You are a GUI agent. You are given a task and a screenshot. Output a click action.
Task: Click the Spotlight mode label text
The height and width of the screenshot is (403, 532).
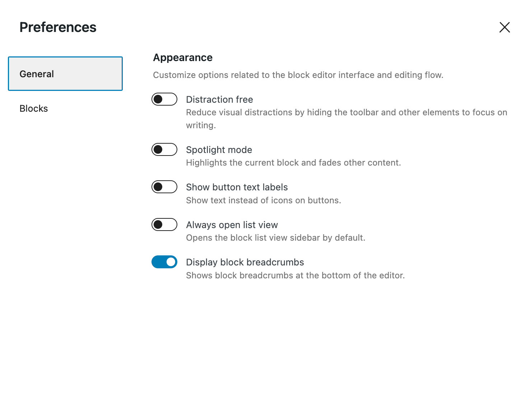pos(219,150)
